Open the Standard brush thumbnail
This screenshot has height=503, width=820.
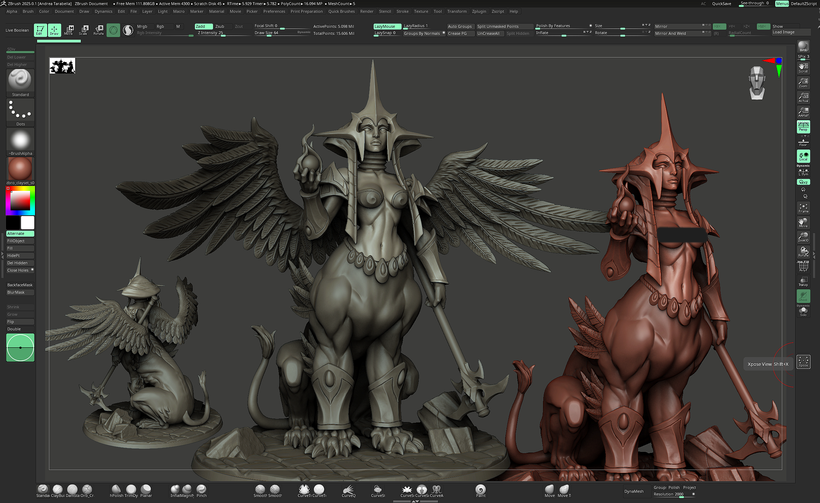tap(19, 80)
